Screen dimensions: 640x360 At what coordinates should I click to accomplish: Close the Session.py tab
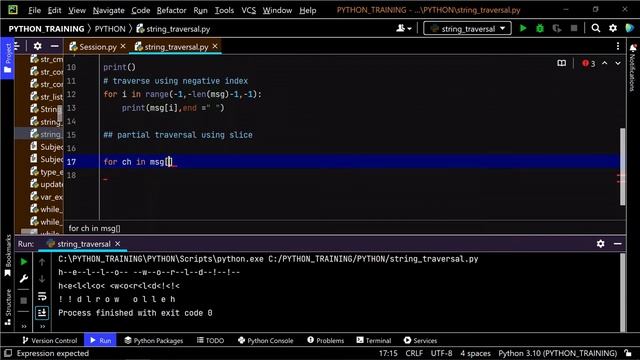(123, 47)
